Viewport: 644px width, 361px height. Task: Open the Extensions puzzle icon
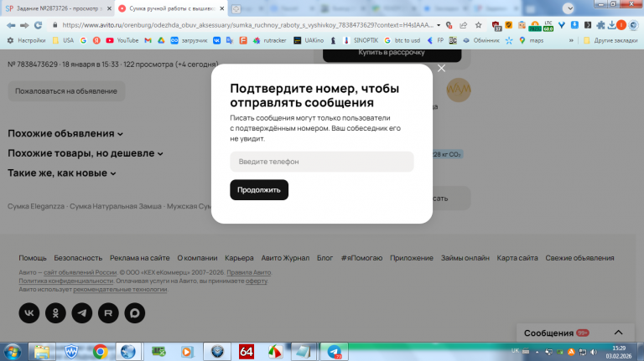[x=600, y=25]
